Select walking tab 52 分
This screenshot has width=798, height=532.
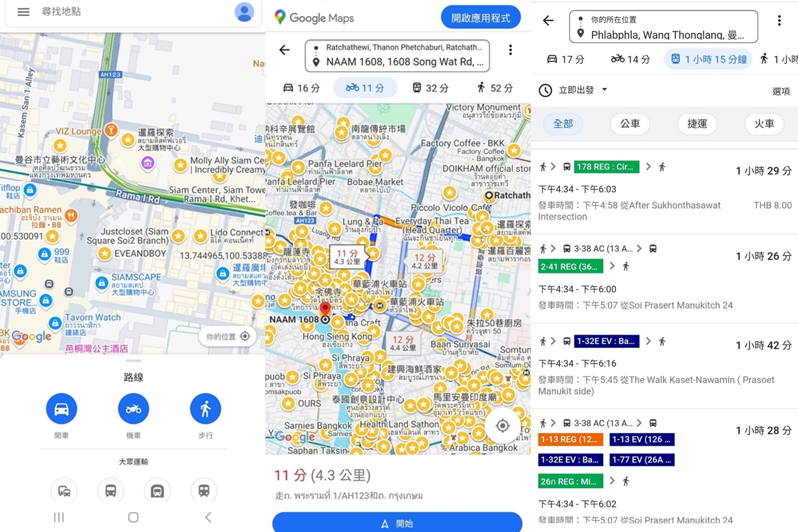click(494, 88)
